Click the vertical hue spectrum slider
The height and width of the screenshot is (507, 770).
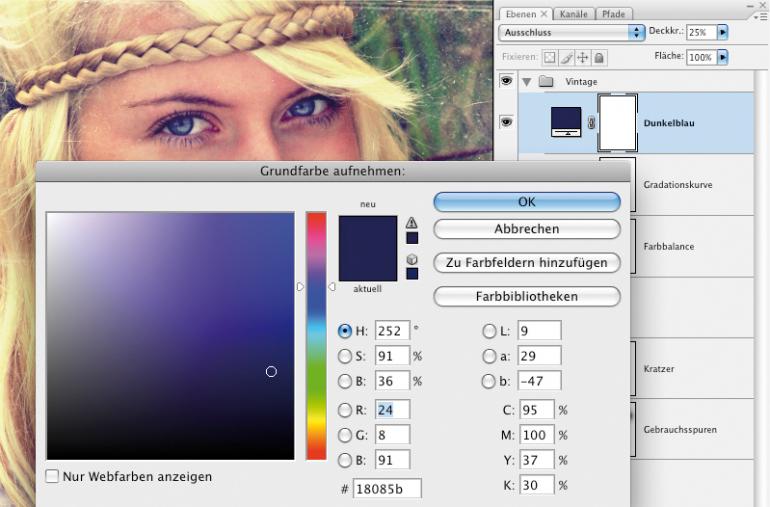pos(316,336)
